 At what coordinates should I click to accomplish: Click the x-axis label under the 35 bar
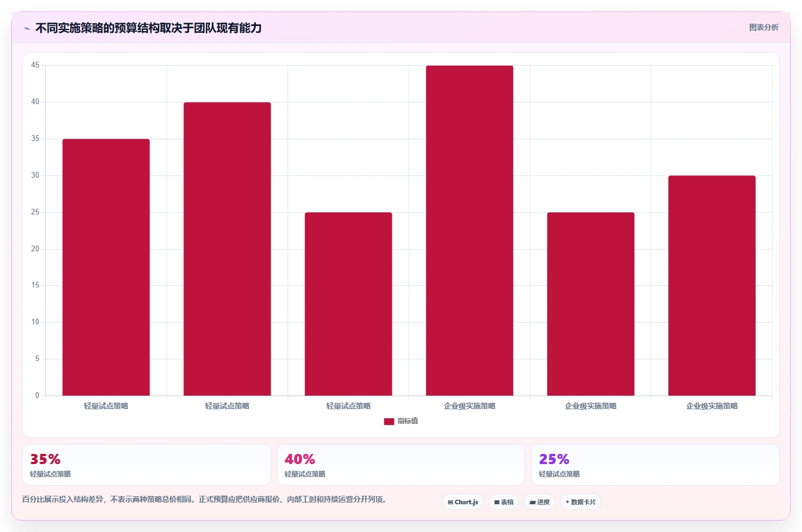point(106,406)
